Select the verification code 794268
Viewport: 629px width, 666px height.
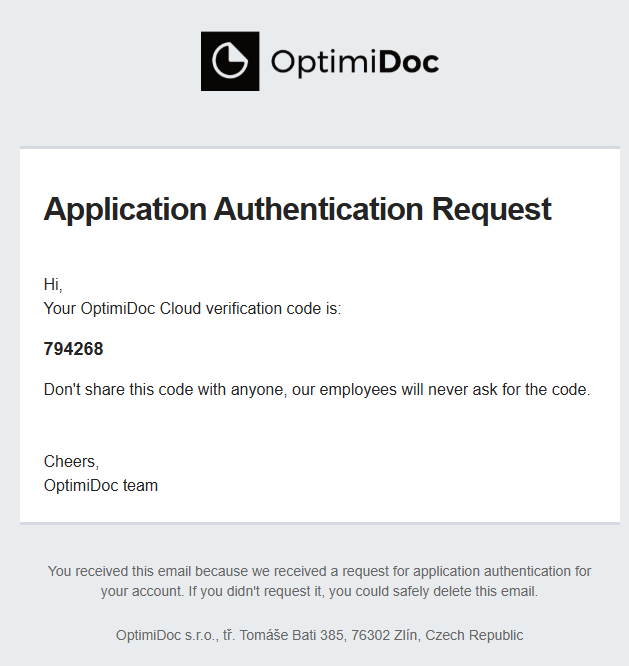click(x=73, y=349)
